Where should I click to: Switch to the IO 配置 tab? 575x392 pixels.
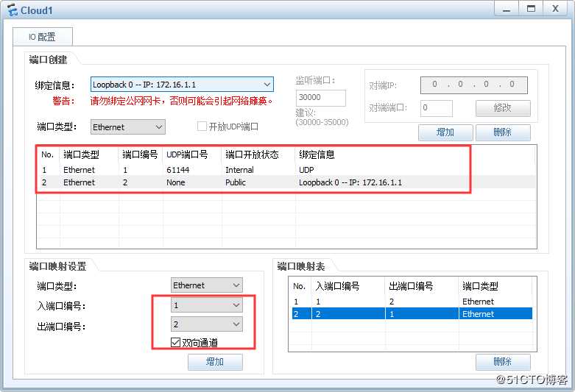(43, 37)
